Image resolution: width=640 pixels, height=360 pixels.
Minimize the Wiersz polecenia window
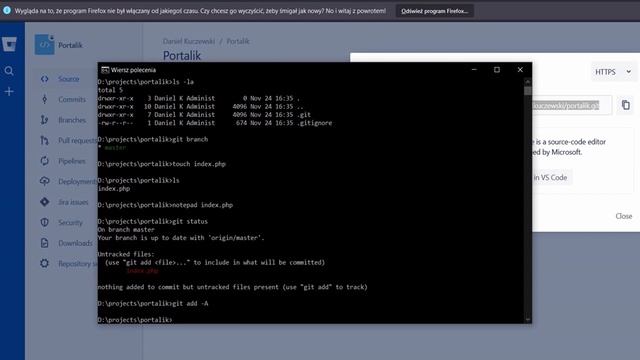pos(474,70)
